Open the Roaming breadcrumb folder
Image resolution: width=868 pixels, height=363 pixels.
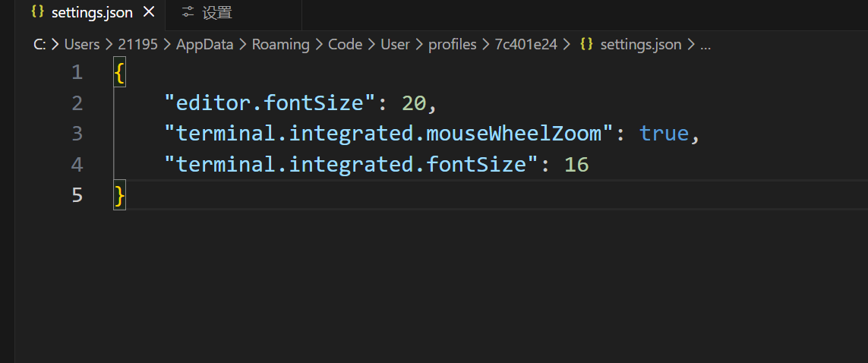281,45
